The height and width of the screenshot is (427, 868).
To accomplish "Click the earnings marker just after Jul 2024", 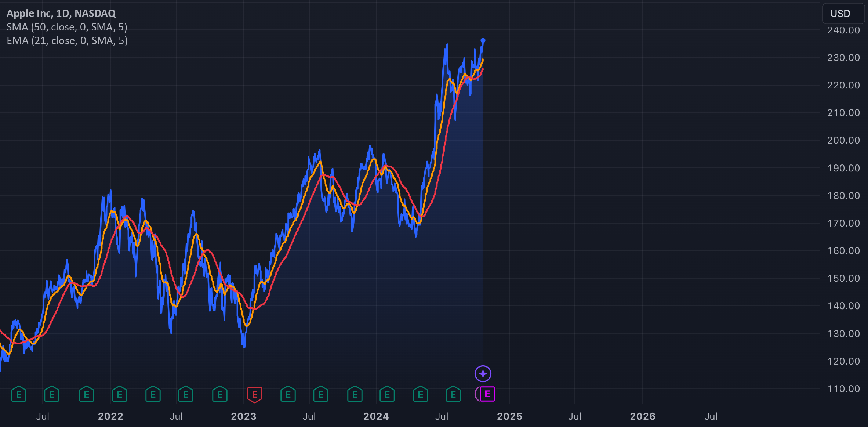I will (x=453, y=394).
